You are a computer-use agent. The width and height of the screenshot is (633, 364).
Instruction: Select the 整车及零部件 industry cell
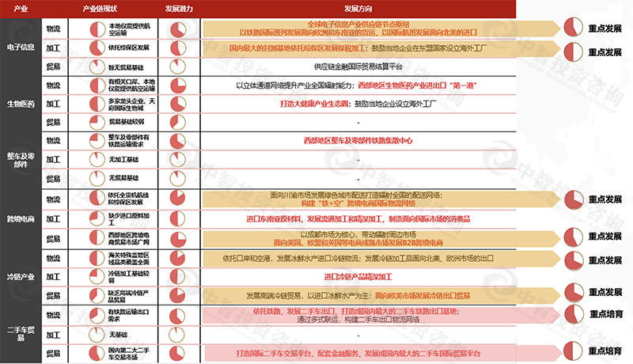coord(21,160)
